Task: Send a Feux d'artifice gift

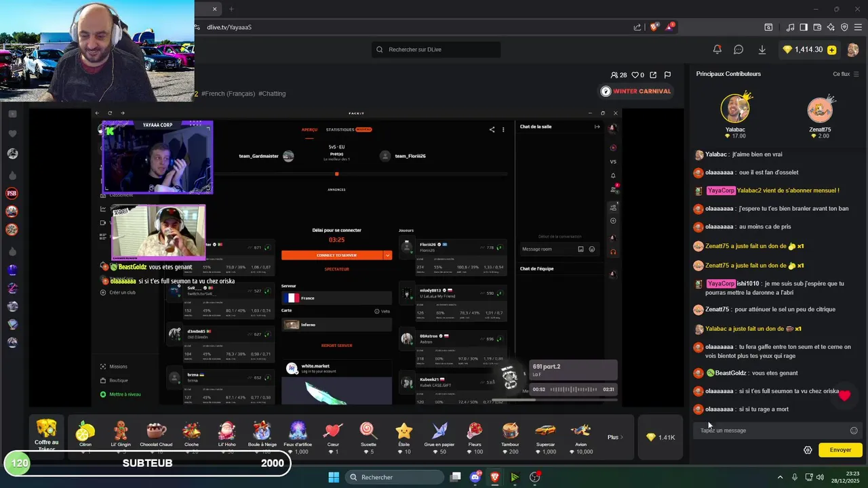Action: pos(298,436)
